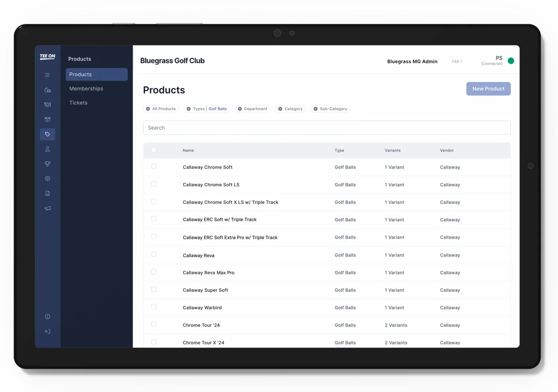Open the Category filter chip
Image resolution: width=558 pixels, height=392 pixels.
click(x=290, y=109)
